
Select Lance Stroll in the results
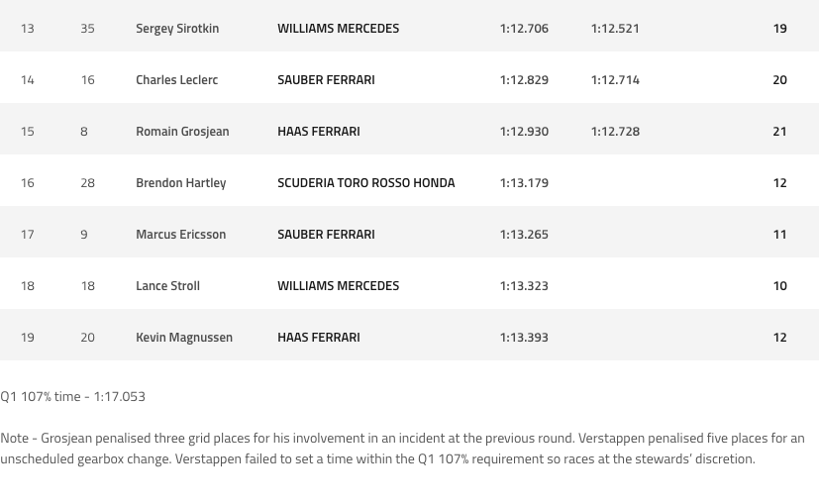[x=168, y=285]
